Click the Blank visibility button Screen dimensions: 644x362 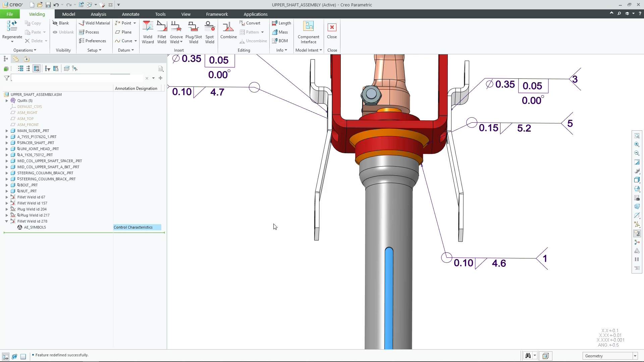point(61,23)
